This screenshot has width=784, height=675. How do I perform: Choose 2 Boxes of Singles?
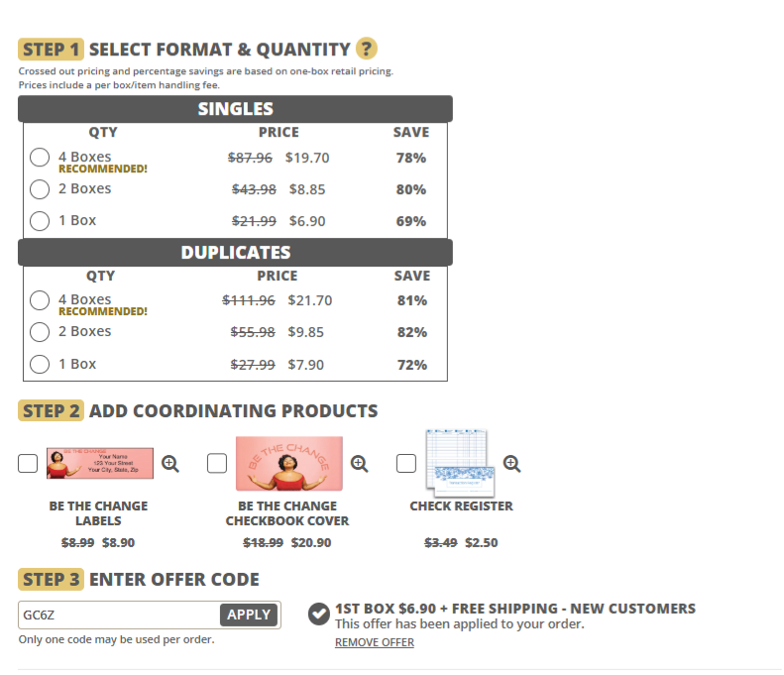click(x=40, y=189)
